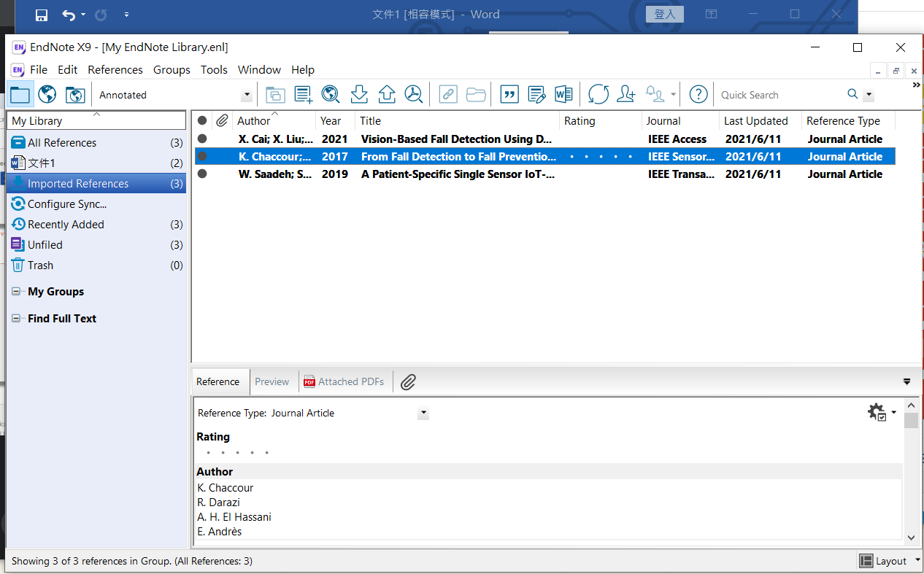Open the Help menu
The image size is (924, 574).
tap(303, 69)
